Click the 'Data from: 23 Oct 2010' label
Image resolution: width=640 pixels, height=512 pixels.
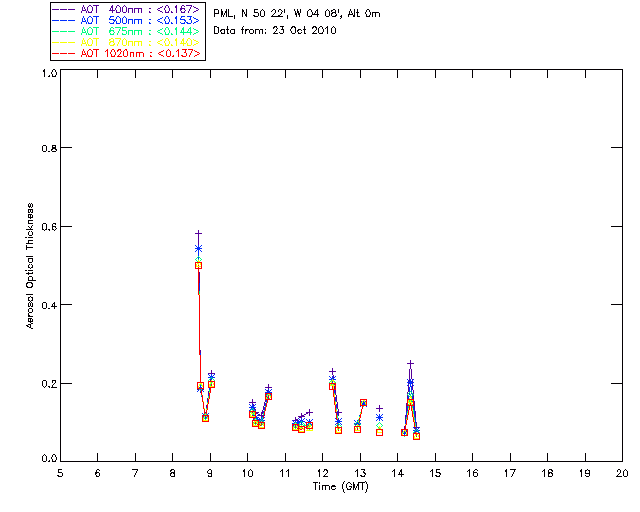coord(275,30)
